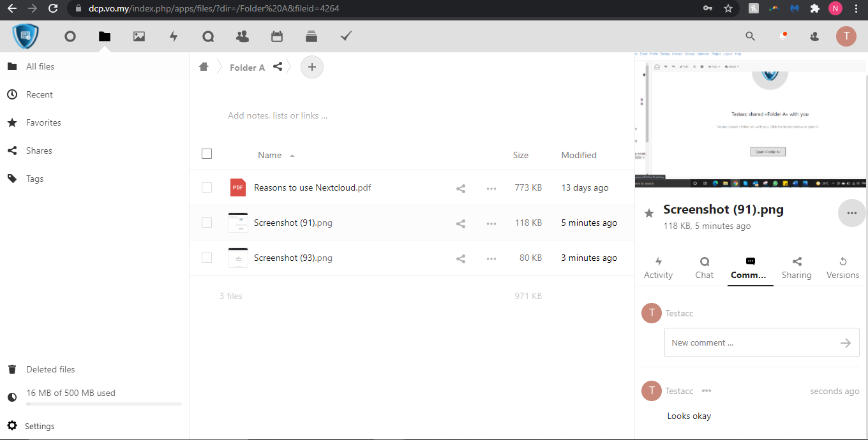Open the Contacts app icon
The image size is (868, 440).
click(243, 37)
